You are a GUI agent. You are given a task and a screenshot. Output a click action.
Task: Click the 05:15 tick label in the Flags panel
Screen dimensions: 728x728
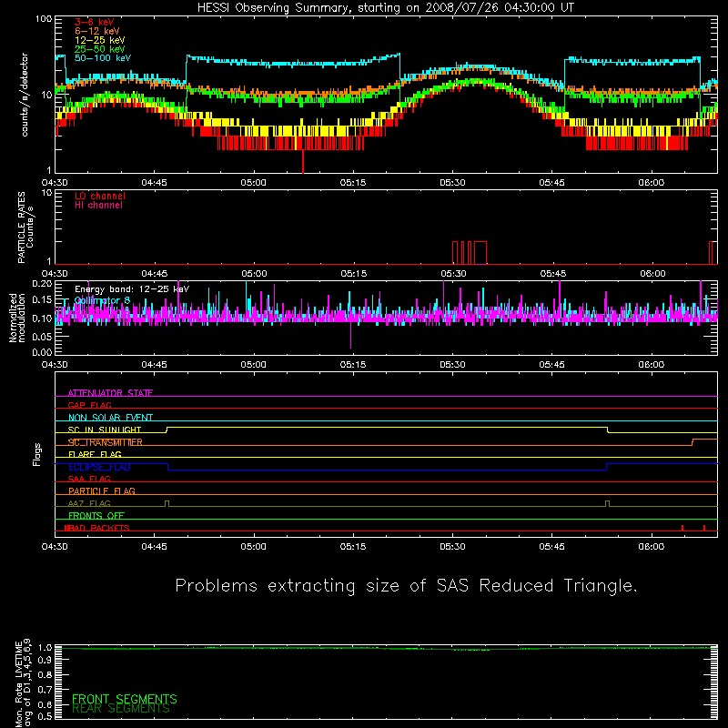click(x=353, y=547)
